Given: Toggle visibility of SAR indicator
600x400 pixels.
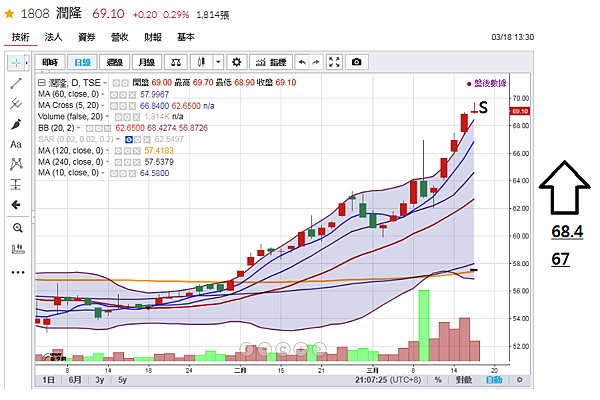Looking at the screenshot, I should click(x=129, y=139).
